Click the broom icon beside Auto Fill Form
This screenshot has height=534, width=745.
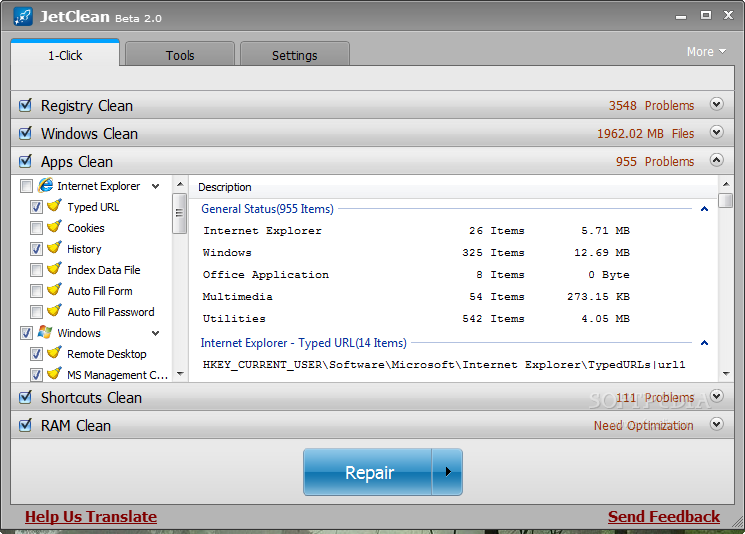pyautogui.click(x=55, y=290)
